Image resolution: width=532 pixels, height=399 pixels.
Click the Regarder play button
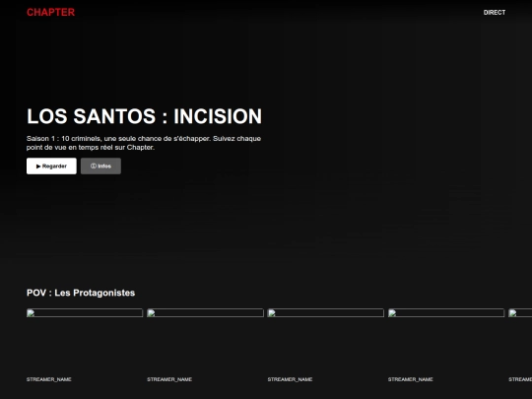pos(51,166)
